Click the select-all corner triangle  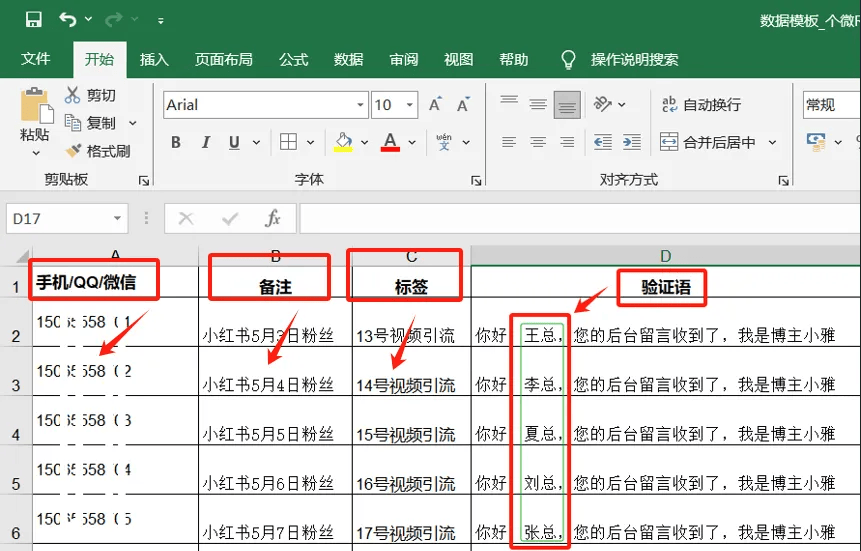click(23, 255)
